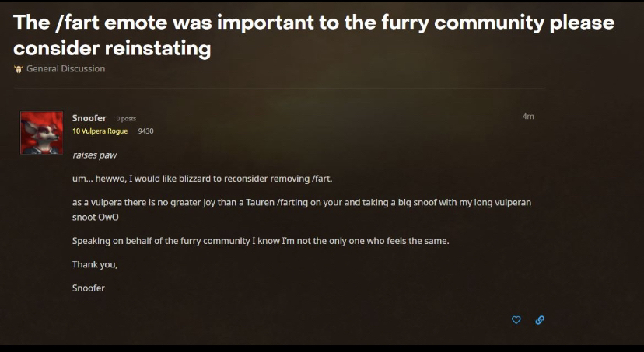This screenshot has width=644, height=352.
Task: Click the "snoot OwO" line
Action: tap(95, 218)
